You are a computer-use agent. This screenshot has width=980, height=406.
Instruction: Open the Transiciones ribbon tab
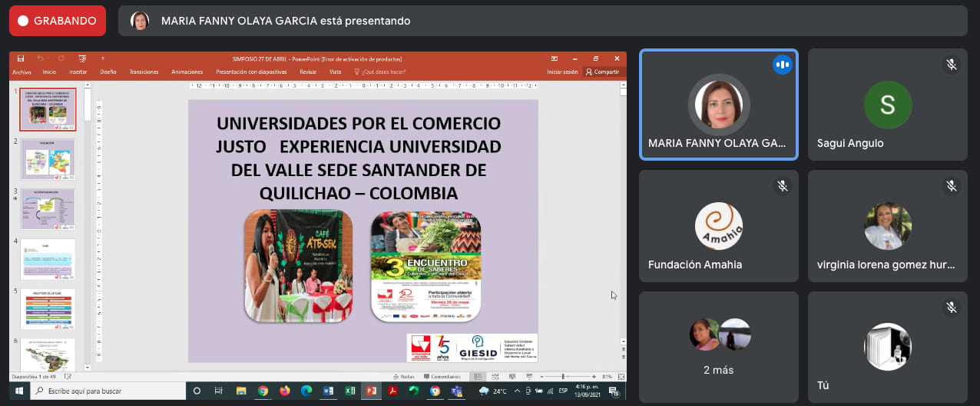point(144,72)
